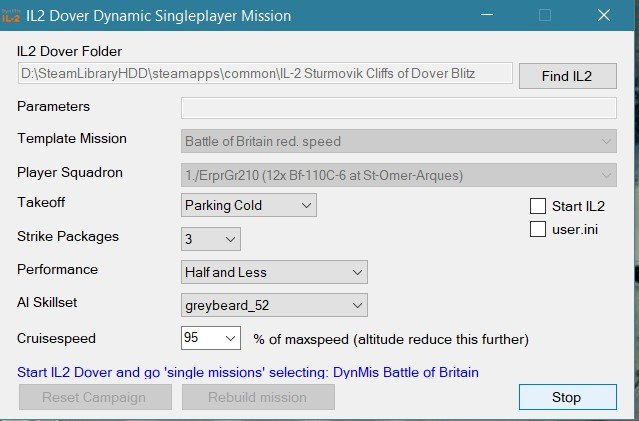
Task: Expand the Strike Packages dropdown
Action: pos(211,239)
